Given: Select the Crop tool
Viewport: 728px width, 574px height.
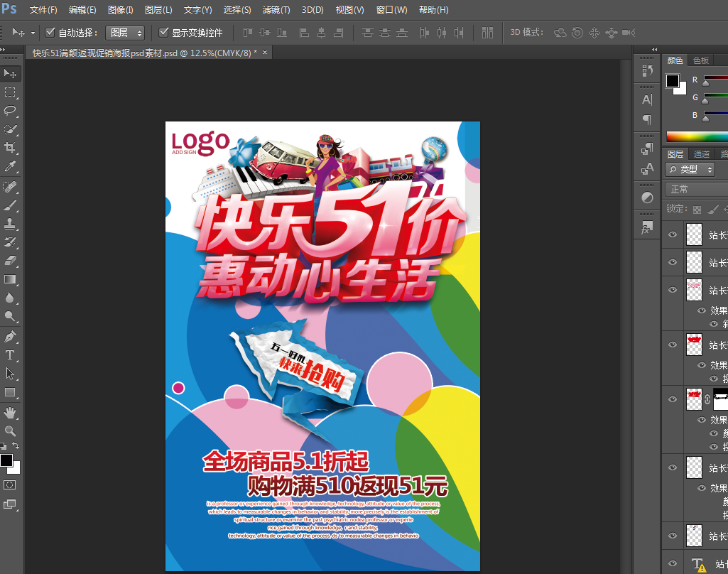Looking at the screenshot, I should pyautogui.click(x=11, y=148).
